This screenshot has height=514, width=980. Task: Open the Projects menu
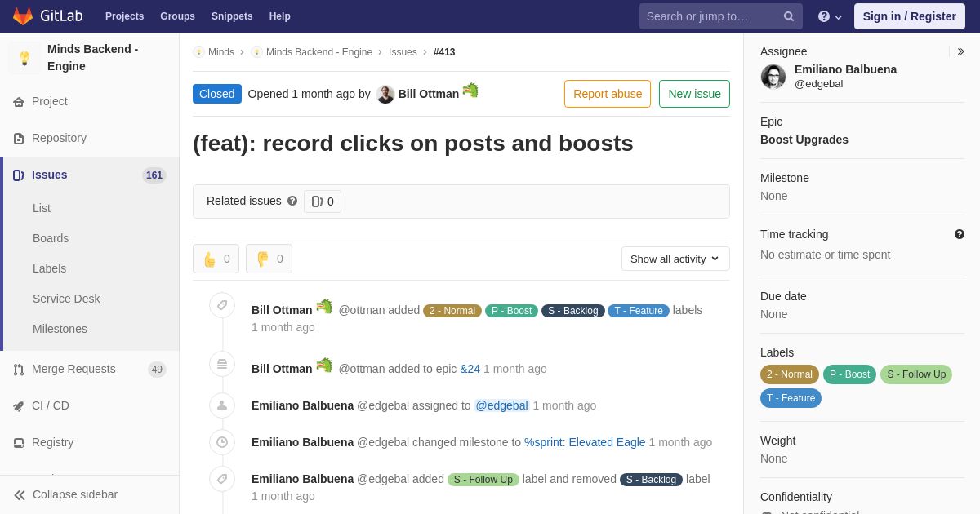point(124,16)
